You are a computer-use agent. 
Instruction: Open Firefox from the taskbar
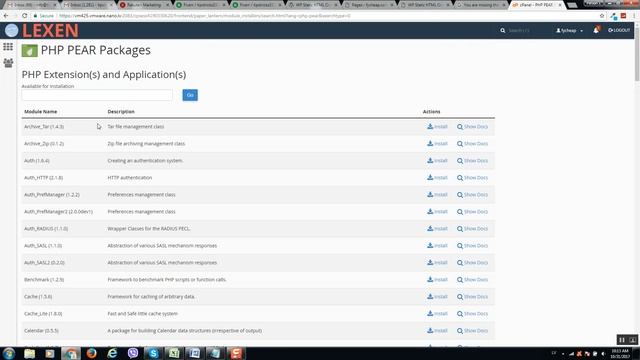point(91,353)
